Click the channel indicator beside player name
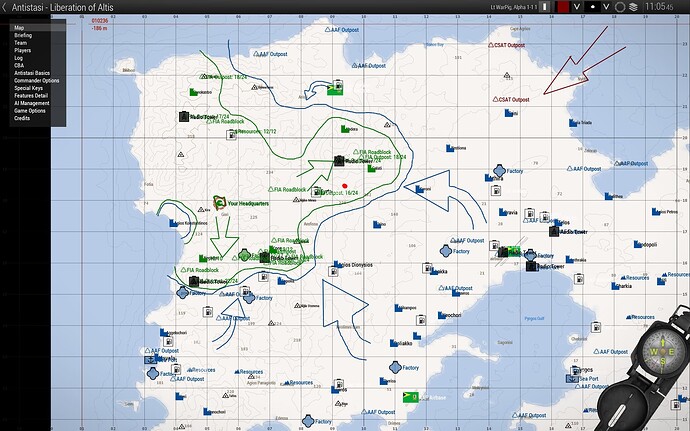690x431 pixels. 545,7
